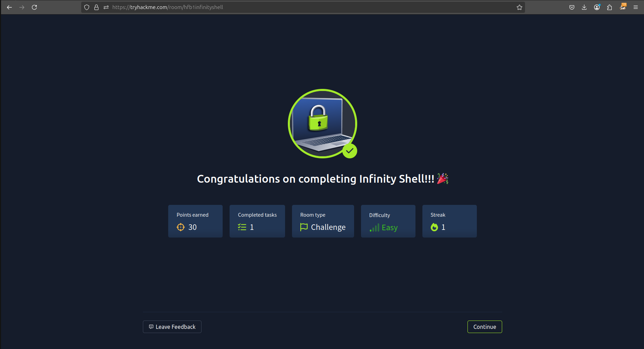Open the Firefox account icon

(597, 7)
